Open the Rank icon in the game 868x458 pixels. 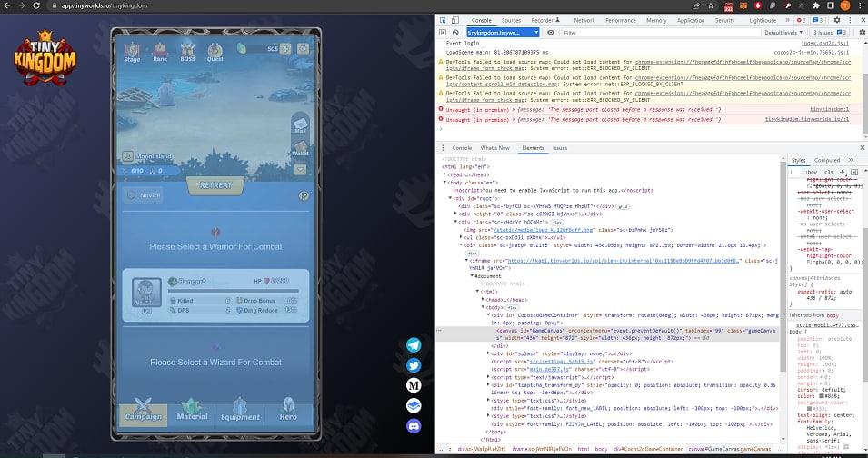[x=160, y=52]
